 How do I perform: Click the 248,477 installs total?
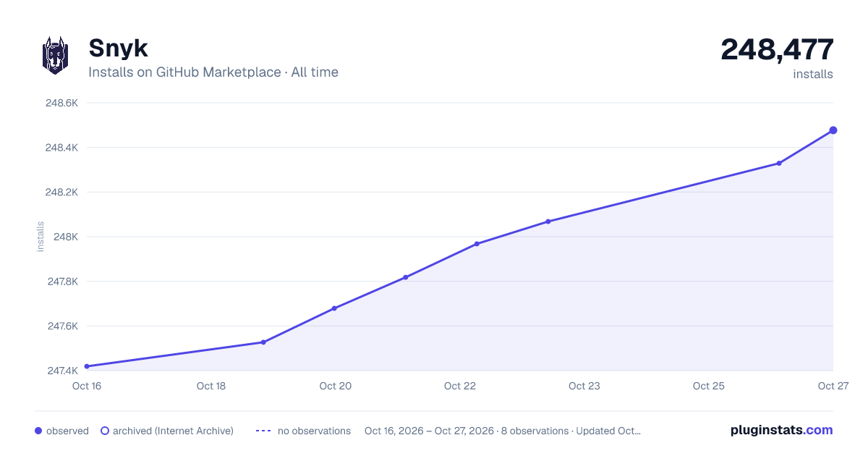[x=777, y=50]
